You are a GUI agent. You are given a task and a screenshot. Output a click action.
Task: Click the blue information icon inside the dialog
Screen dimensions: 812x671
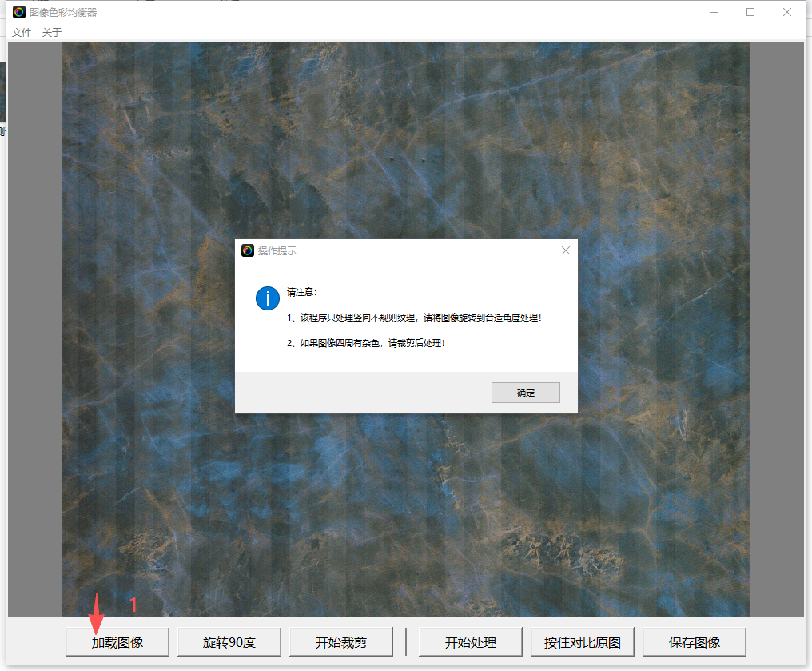[x=267, y=298]
